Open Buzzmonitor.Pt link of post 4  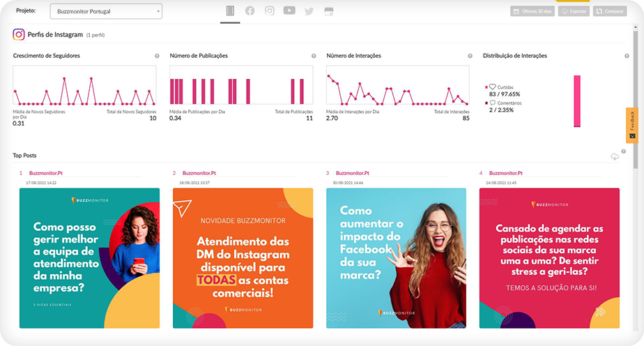tap(505, 173)
